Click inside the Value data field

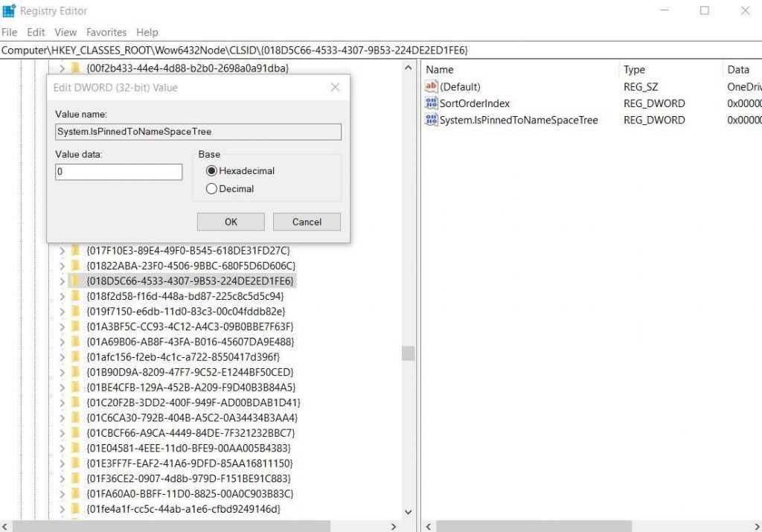click(x=118, y=171)
